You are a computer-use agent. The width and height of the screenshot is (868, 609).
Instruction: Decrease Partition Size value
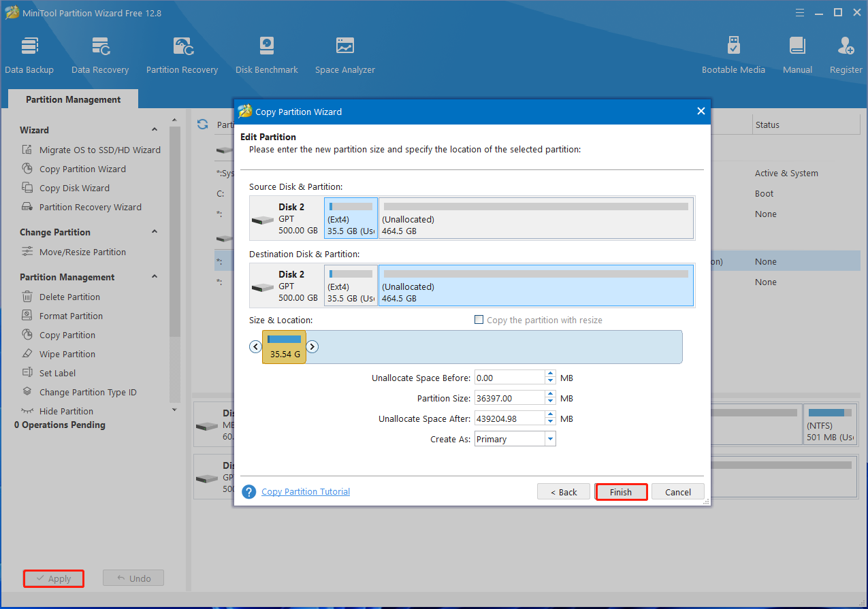[550, 401]
